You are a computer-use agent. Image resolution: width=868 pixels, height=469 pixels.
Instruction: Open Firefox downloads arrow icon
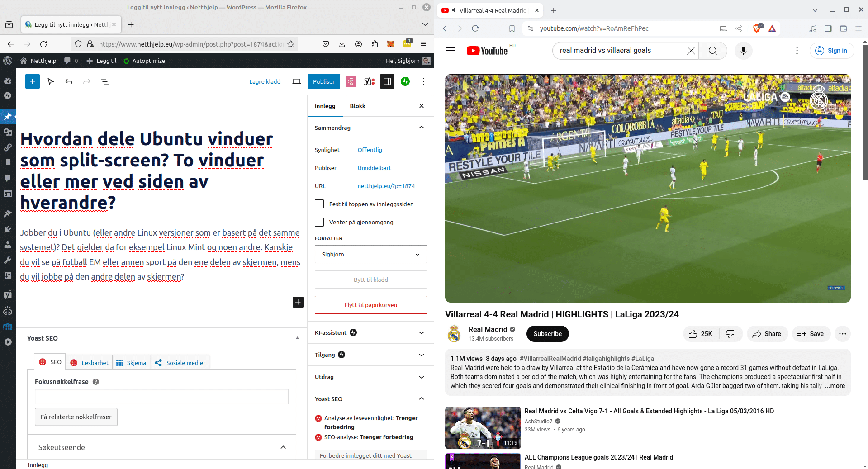342,44
